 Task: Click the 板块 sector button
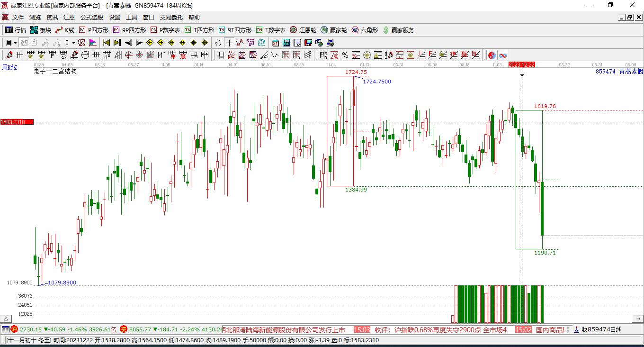(x=41, y=30)
